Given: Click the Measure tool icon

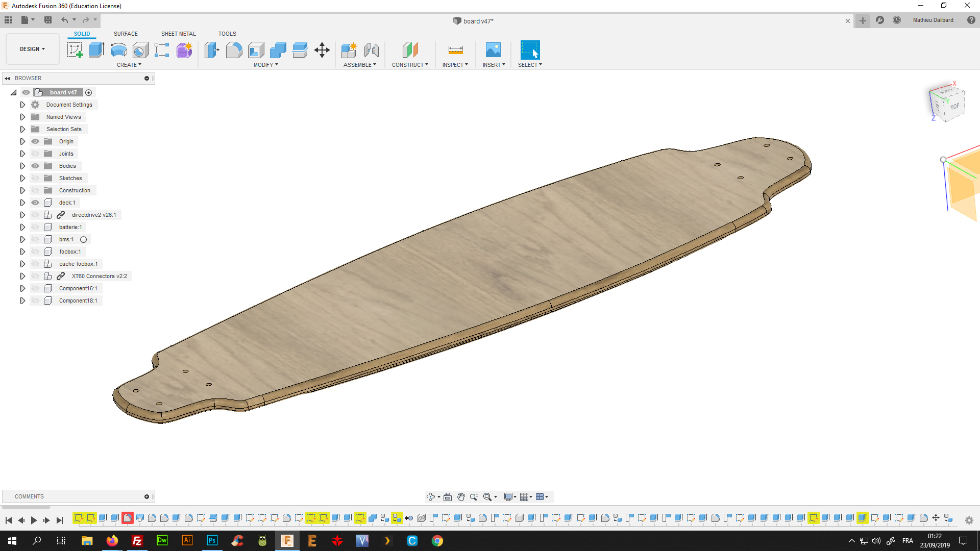Looking at the screenshot, I should pos(455,50).
